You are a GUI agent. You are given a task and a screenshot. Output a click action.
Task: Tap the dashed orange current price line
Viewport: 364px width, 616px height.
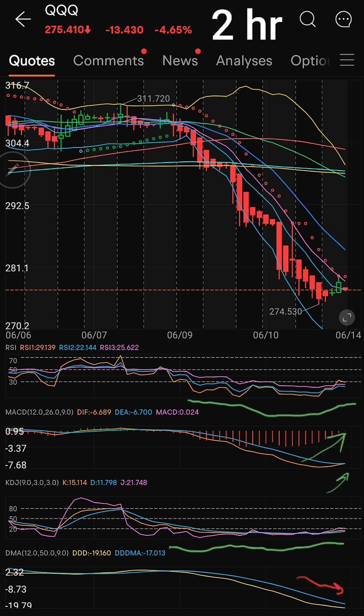pyautogui.click(x=183, y=290)
